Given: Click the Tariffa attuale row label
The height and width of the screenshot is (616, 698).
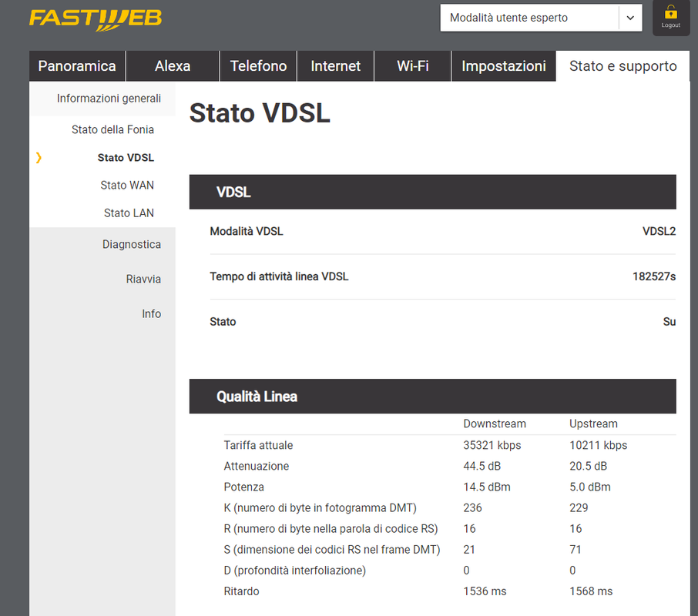Looking at the screenshot, I should (258, 445).
